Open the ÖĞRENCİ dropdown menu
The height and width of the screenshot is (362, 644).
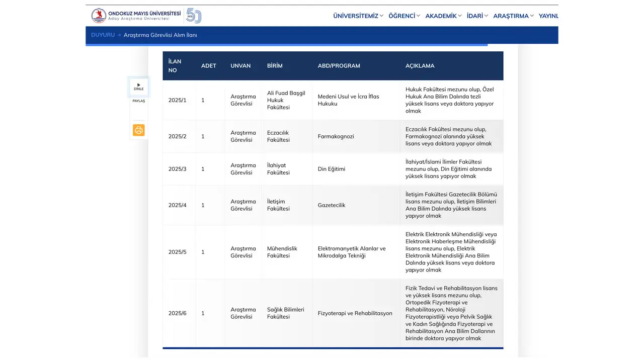[404, 16]
